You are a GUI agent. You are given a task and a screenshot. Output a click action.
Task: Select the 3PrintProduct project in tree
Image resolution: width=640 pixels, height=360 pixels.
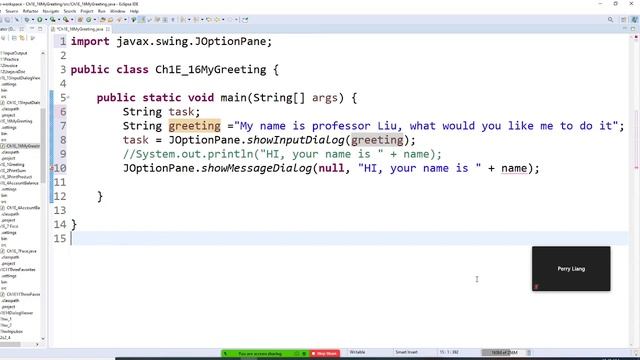16,177
